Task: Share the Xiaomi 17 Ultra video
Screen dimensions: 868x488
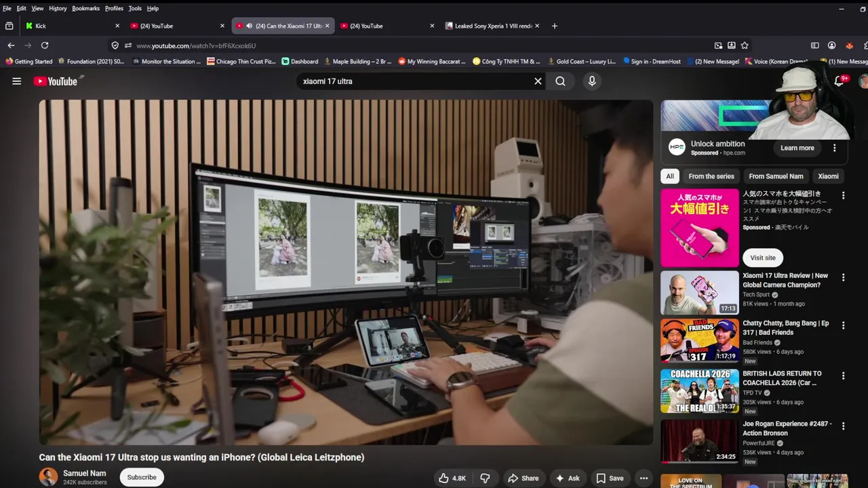Action: coord(523,478)
